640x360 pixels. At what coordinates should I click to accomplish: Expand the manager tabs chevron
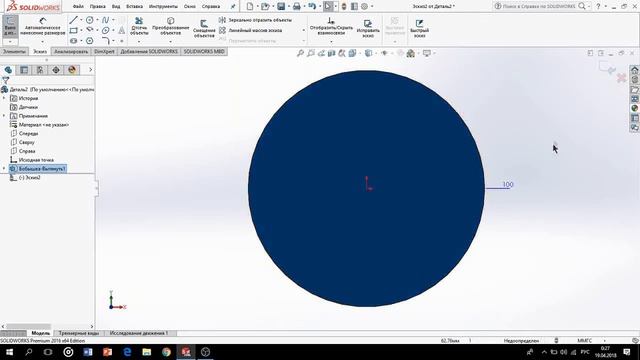coord(90,70)
